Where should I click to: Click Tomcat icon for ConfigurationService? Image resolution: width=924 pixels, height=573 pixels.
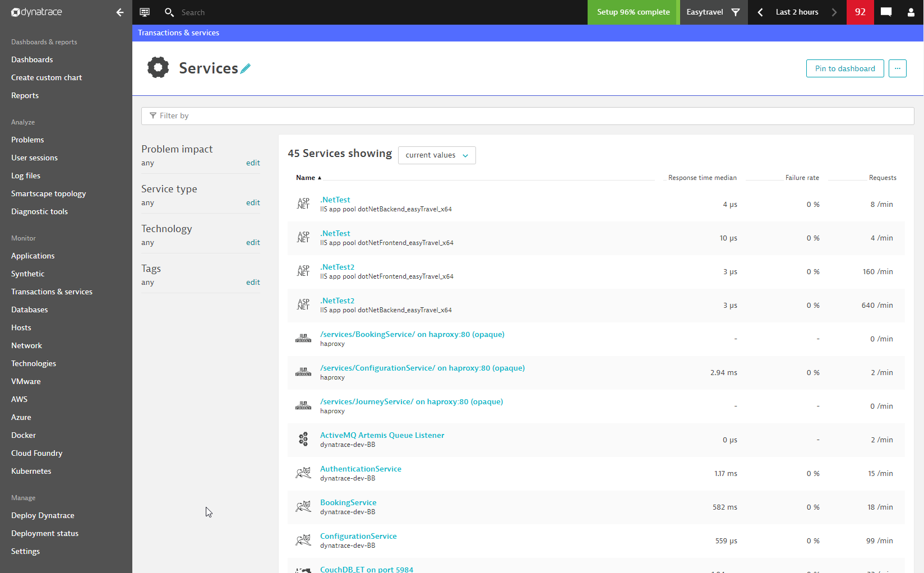(x=303, y=540)
